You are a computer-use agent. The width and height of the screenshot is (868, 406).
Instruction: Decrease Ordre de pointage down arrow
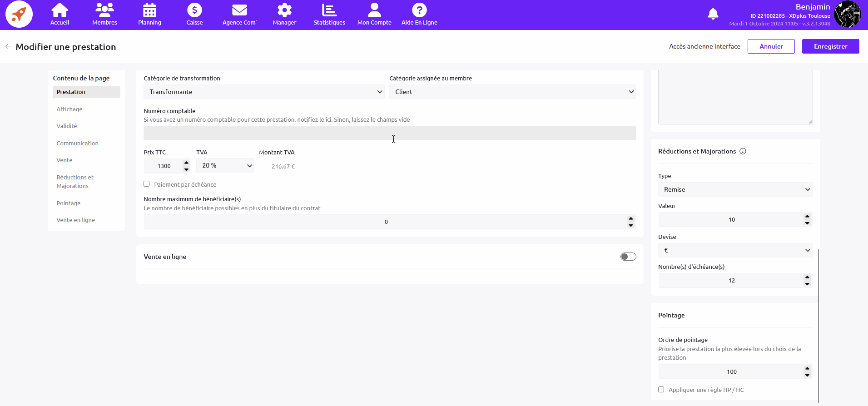(x=807, y=375)
